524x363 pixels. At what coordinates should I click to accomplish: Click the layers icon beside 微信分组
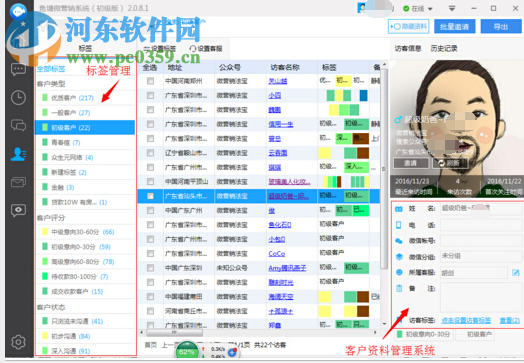[399, 256]
